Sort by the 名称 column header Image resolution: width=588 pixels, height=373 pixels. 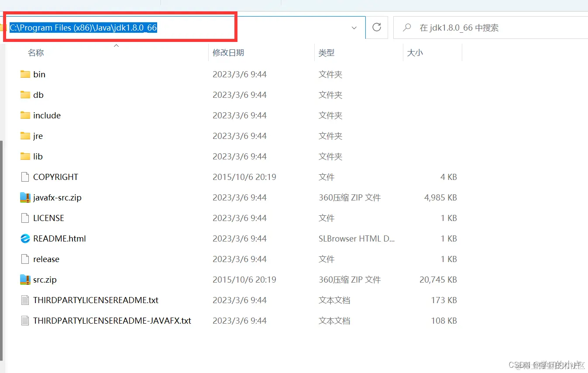[x=36, y=53]
